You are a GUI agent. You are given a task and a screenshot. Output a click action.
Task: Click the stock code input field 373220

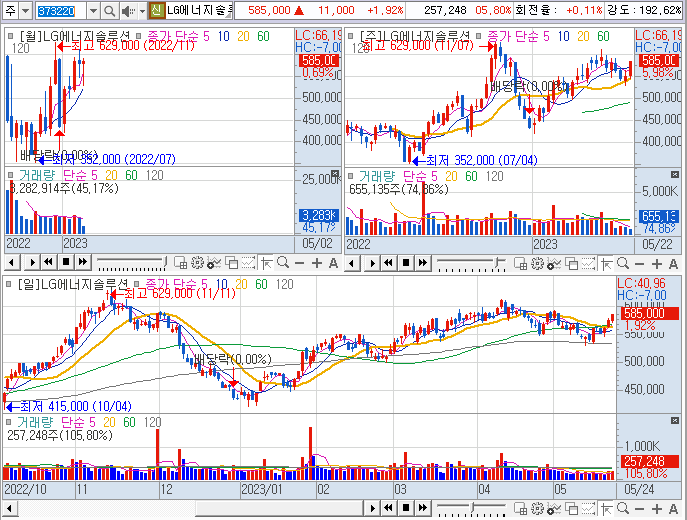(61, 11)
